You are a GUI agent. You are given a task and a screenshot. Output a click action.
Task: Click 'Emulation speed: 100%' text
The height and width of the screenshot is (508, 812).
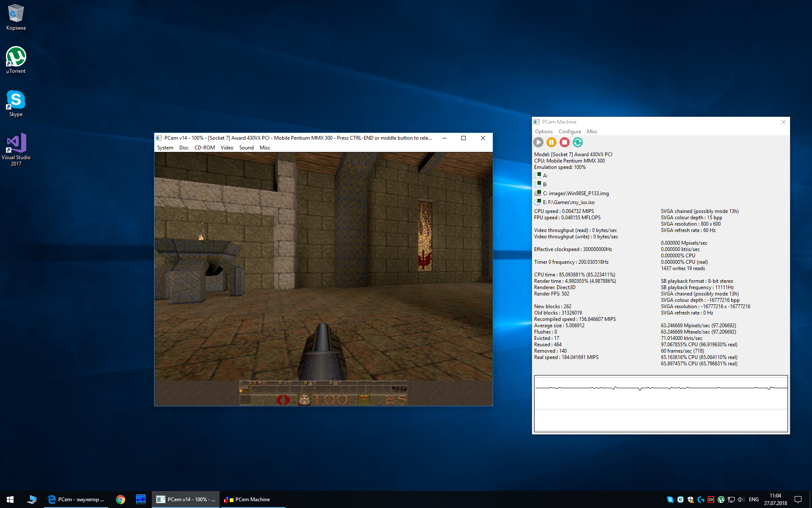pyautogui.click(x=560, y=167)
